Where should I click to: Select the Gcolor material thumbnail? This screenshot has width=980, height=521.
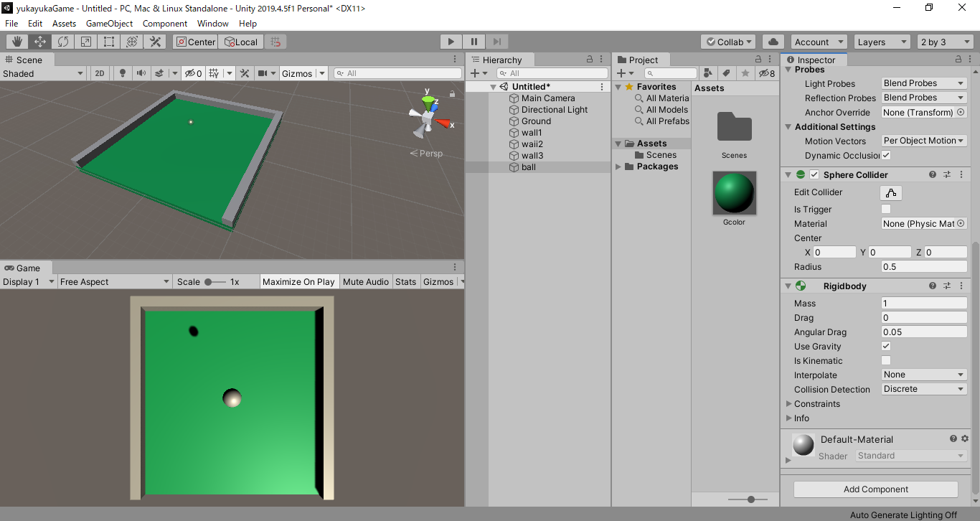point(734,193)
